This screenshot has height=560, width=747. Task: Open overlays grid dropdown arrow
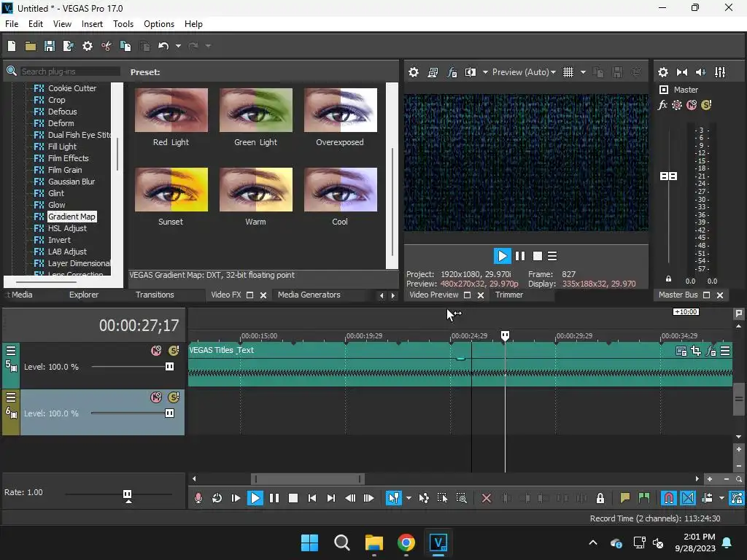[x=583, y=72]
